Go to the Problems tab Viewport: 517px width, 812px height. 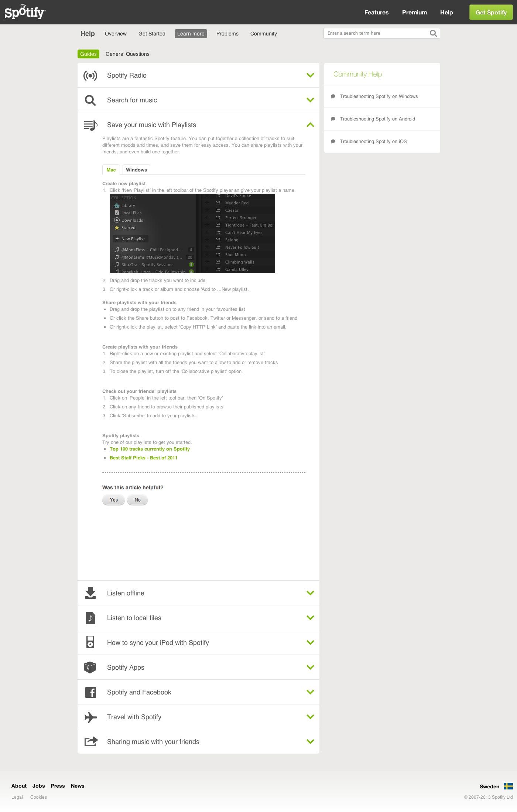227,34
